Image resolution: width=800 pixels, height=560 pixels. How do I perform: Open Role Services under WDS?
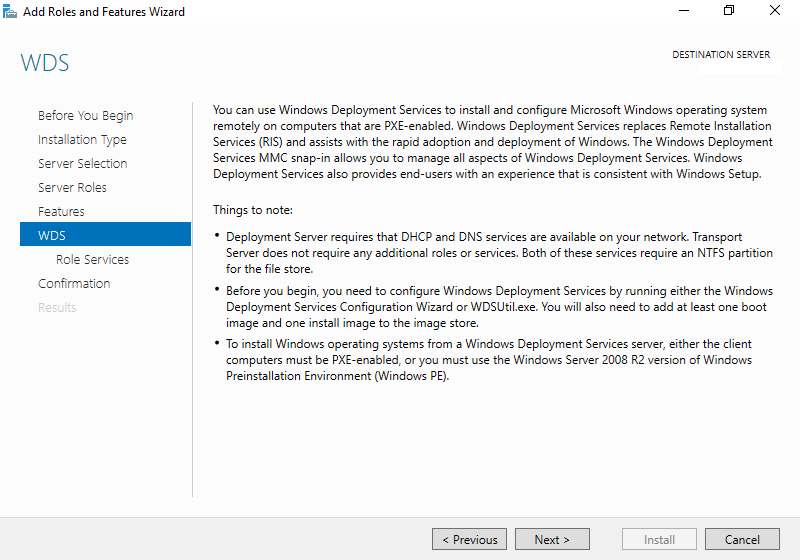click(x=92, y=260)
